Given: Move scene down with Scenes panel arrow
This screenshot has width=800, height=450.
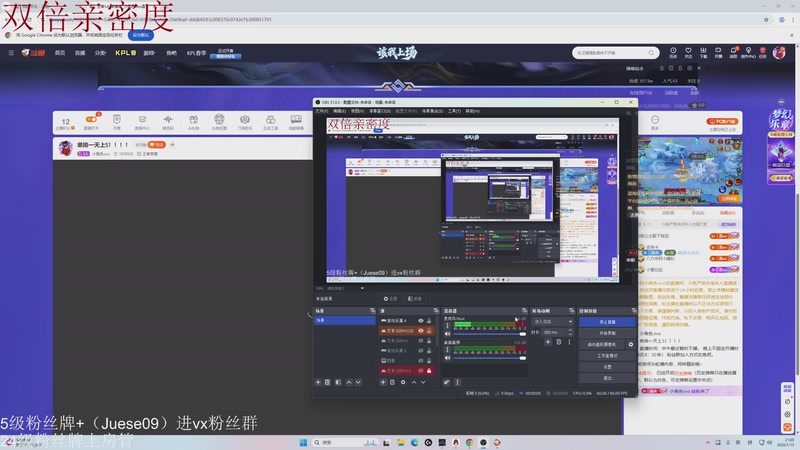Looking at the screenshot, I should pyautogui.click(x=358, y=382).
